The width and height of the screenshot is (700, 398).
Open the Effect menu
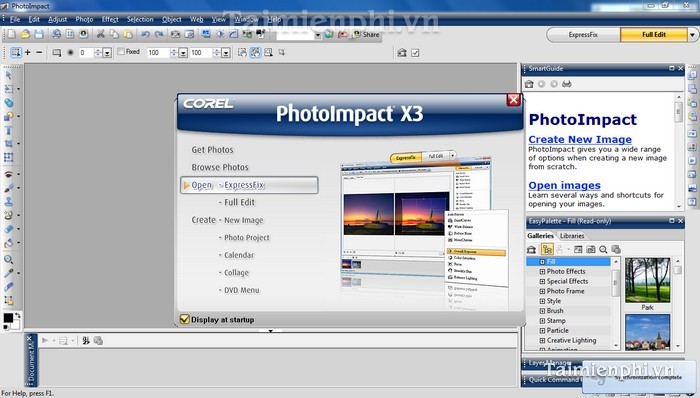tap(110, 19)
